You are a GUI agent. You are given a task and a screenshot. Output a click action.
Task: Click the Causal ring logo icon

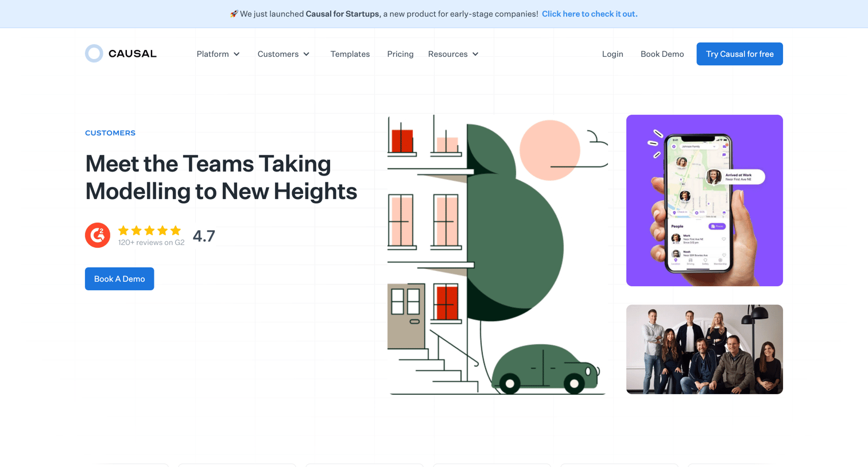tap(94, 53)
